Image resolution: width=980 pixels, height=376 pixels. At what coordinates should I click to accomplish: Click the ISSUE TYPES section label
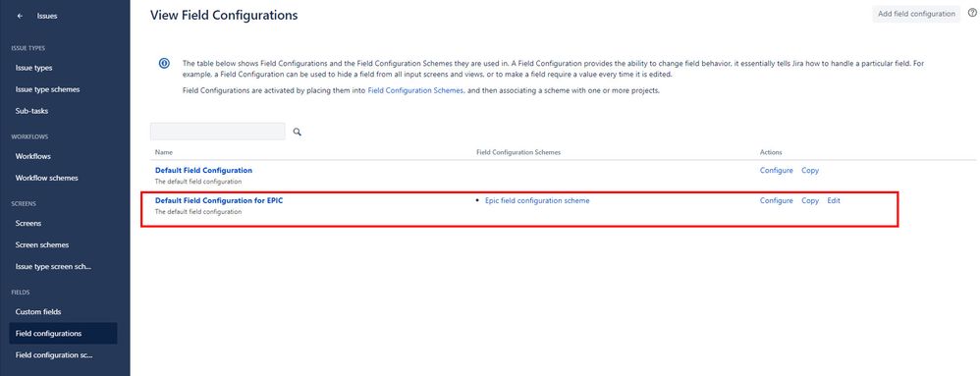click(28, 48)
